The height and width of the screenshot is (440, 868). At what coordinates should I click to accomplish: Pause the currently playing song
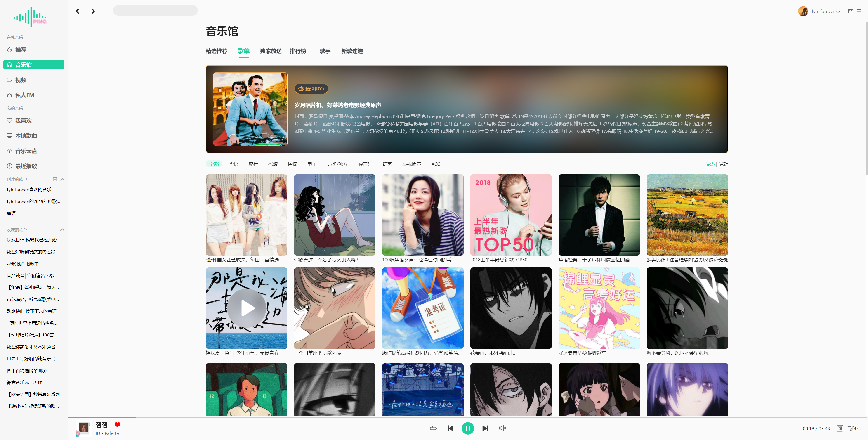[x=468, y=428]
